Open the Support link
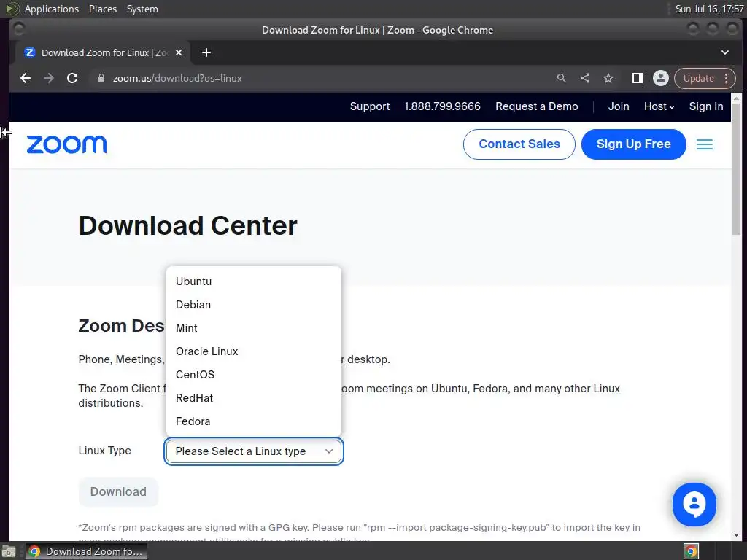 click(370, 106)
